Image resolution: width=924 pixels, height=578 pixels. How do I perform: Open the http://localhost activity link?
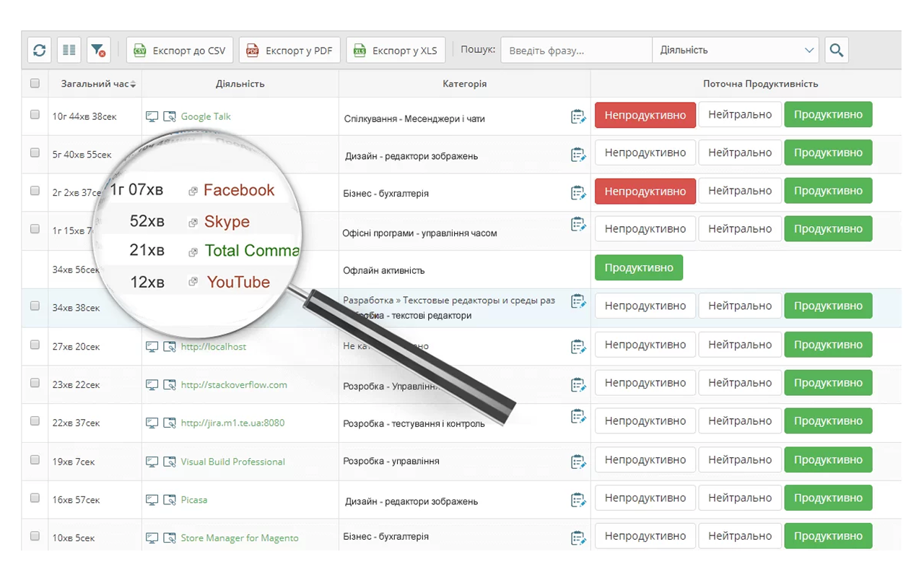click(x=213, y=347)
